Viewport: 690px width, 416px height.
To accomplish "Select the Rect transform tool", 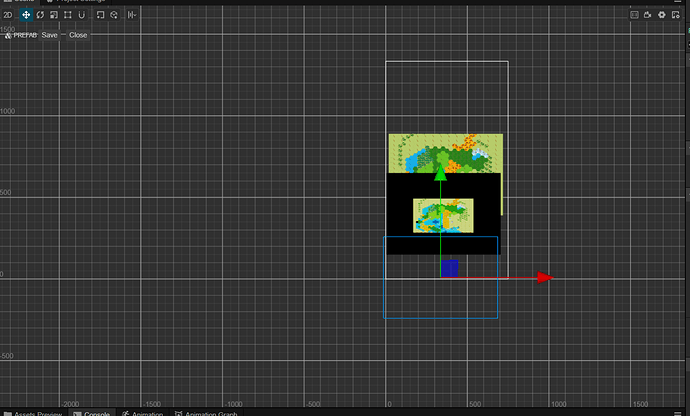I will [x=68, y=15].
